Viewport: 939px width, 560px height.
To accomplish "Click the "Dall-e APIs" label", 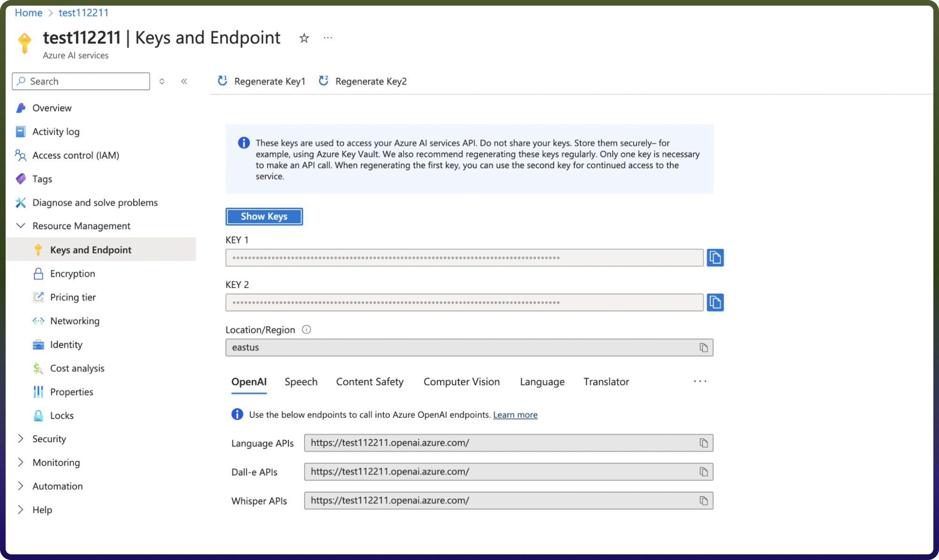I will pos(255,472).
